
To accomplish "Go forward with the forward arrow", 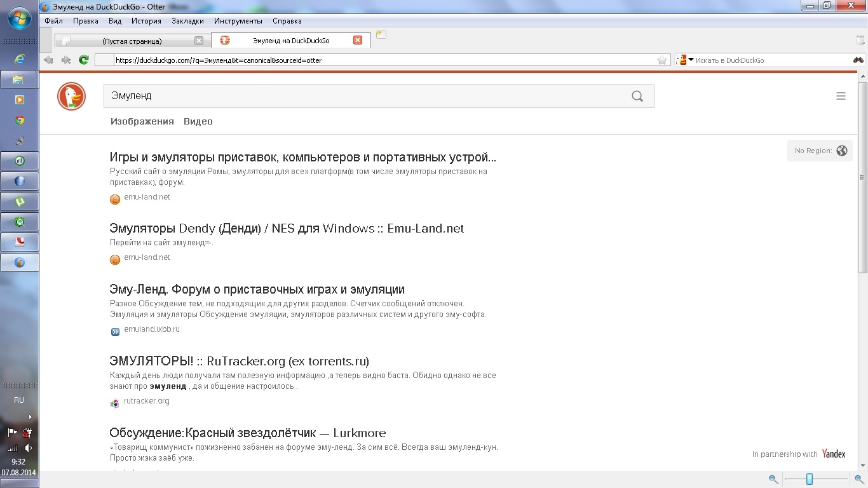I will (66, 60).
